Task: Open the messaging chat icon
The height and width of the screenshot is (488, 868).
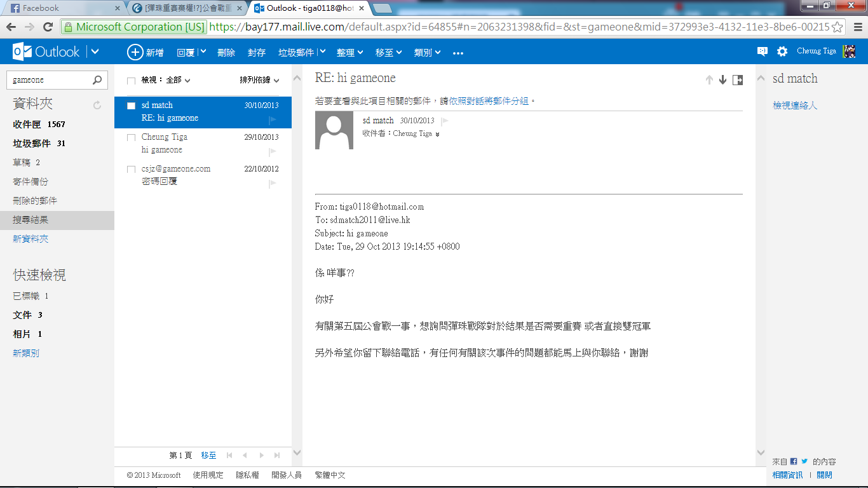Action: tap(763, 52)
